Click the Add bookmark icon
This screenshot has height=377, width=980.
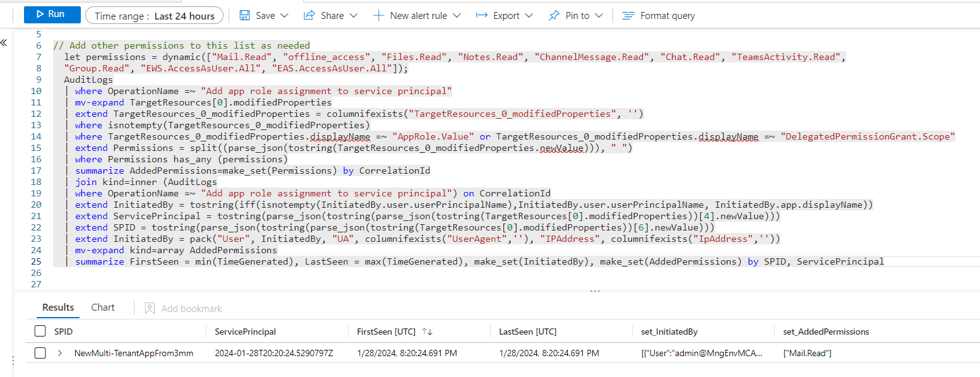150,308
